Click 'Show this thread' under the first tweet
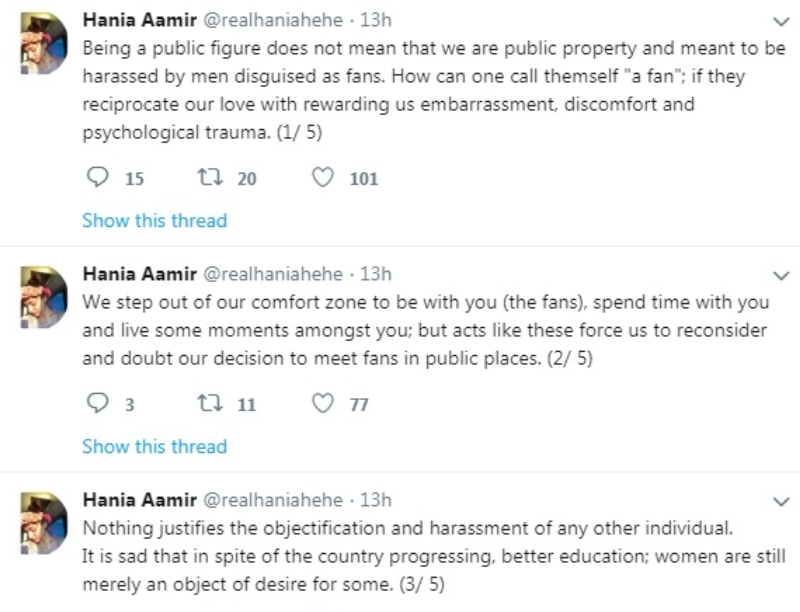 coord(154,220)
